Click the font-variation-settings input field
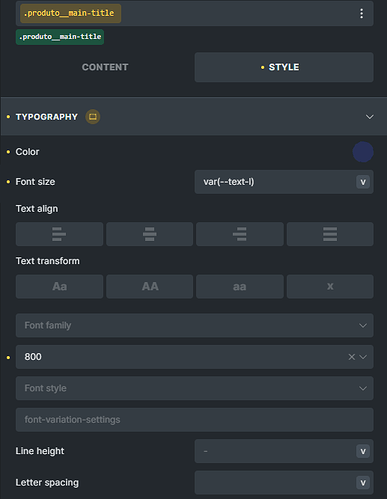The image size is (387, 499). tap(194, 420)
